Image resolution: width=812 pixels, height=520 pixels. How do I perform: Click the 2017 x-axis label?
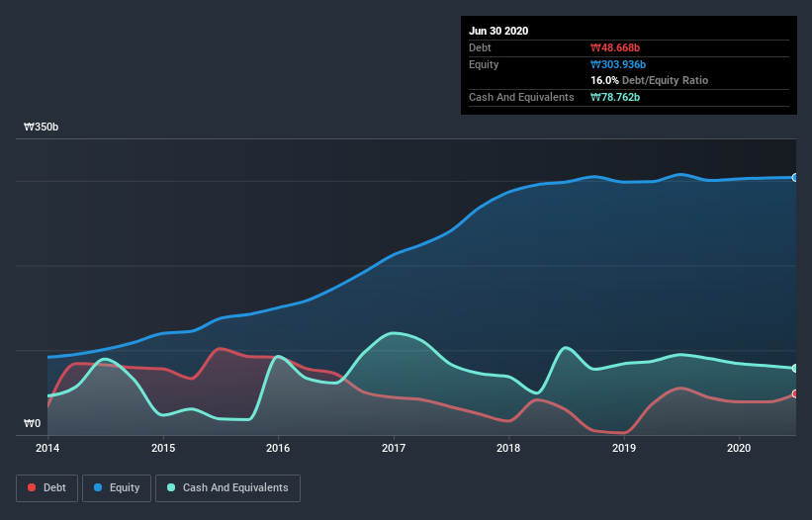coord(394,448)
